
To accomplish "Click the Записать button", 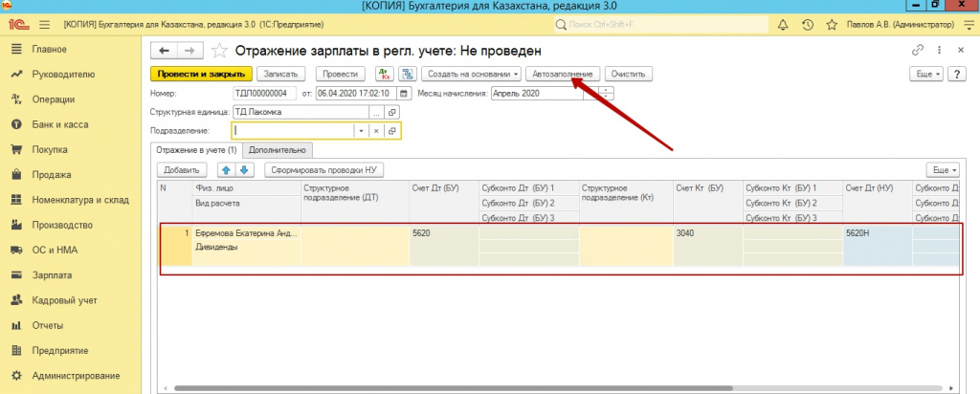I will (281, 74).
